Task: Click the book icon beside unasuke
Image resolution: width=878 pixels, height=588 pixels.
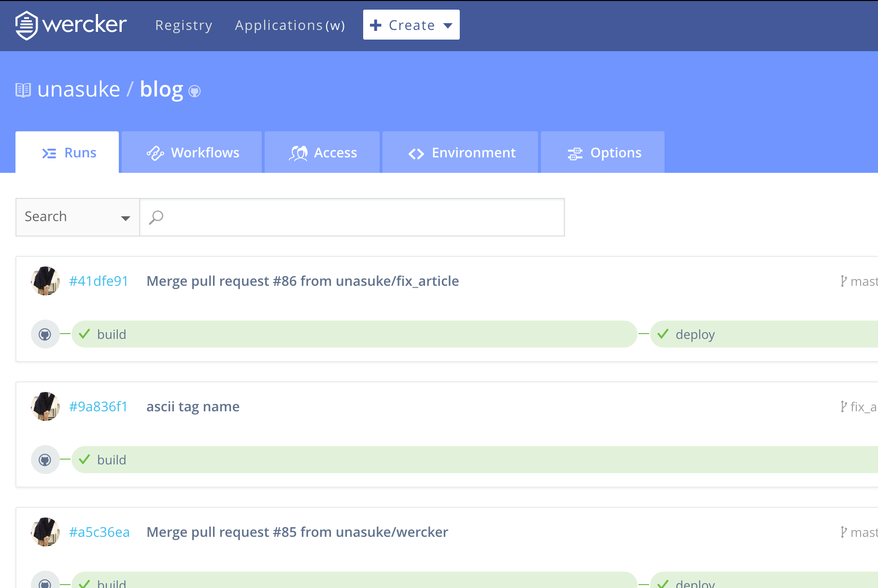Action: (x=23, y=90)
